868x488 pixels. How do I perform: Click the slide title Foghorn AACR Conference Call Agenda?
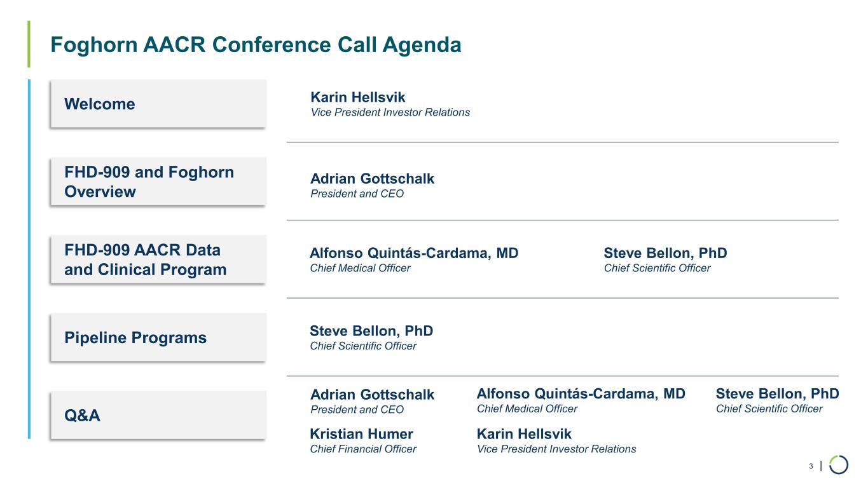tap(256, 45)
